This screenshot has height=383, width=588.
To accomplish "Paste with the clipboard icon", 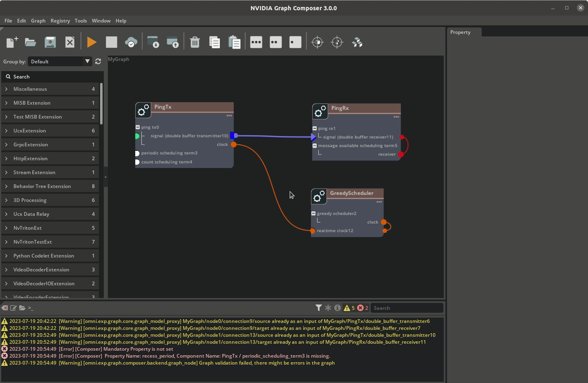I will pyautogui.click(x=234, y=42).
